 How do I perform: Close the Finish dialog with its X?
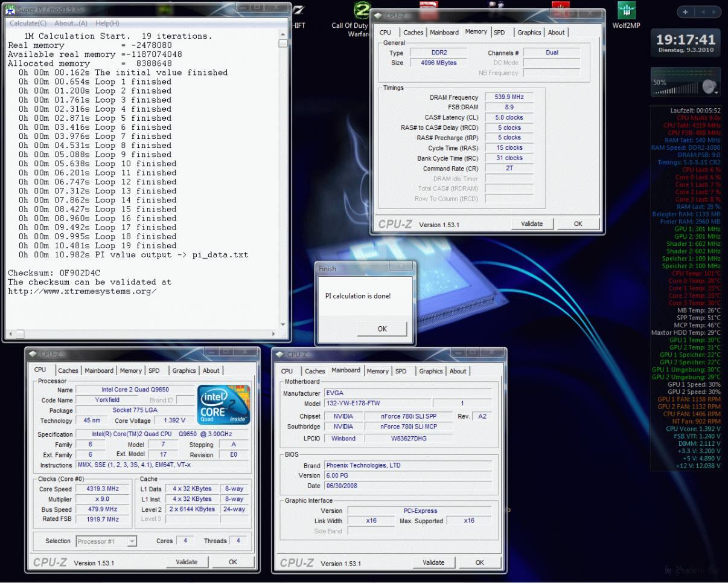(400, 266)
